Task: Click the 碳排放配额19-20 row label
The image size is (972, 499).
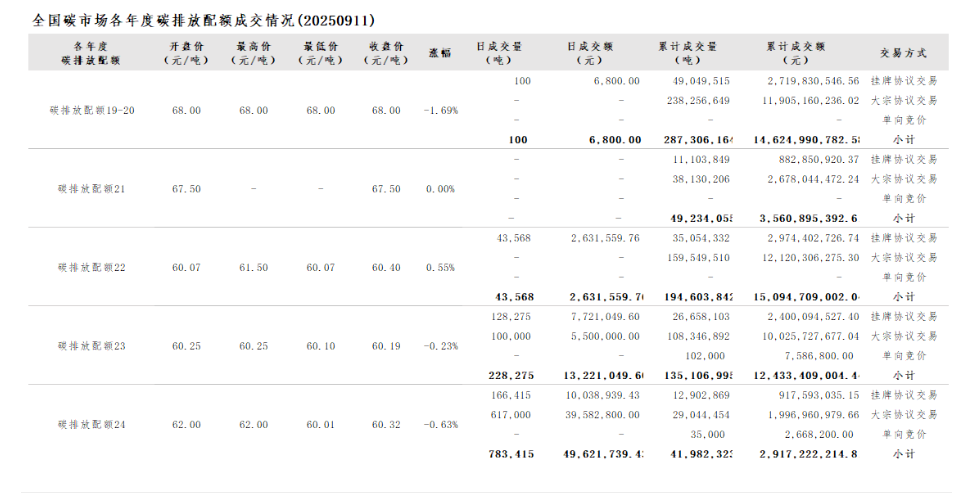Action: (92, 110)
